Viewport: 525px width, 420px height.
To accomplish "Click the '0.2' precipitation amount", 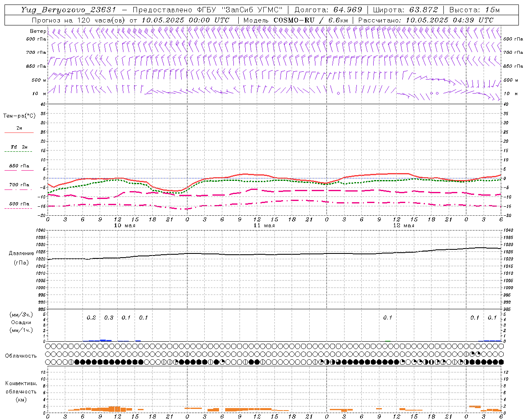I will point(91,318).
